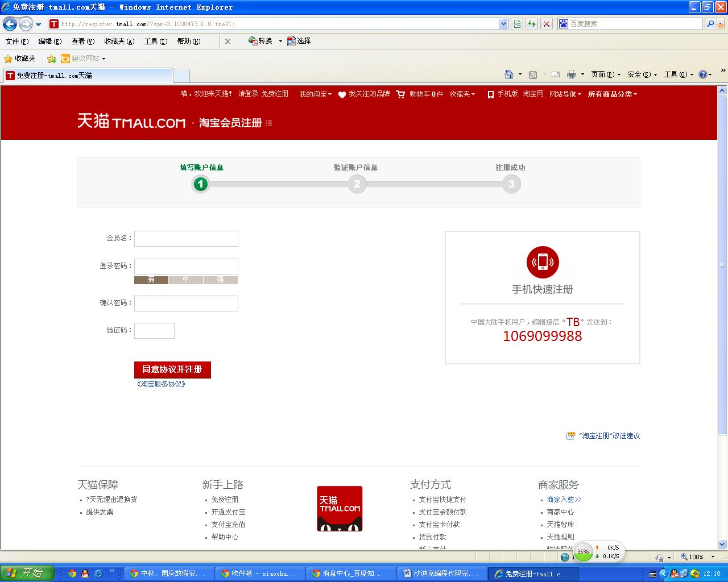Click QQ penguin icon in quick launch
Image resolution: width=728 pixels, height=582 pixels.
[x=85, y=573]
